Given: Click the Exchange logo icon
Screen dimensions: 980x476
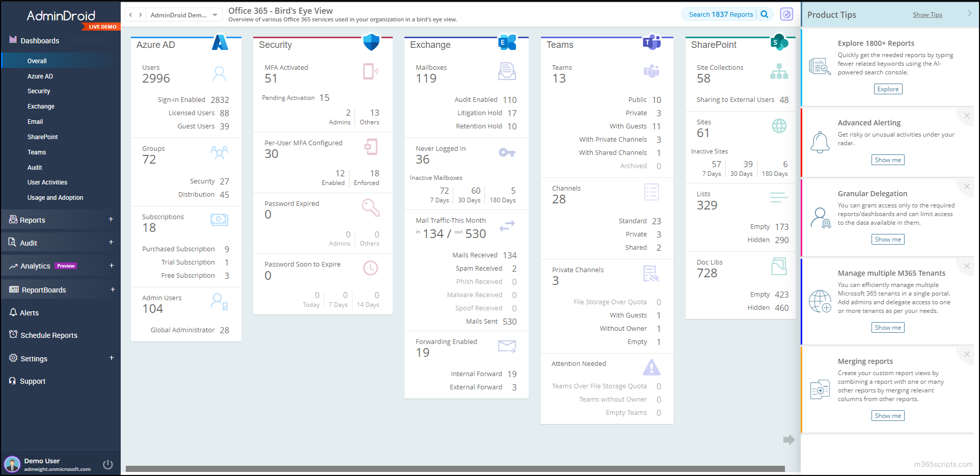Looking at the screenshot, I should (x=507, y=42).
